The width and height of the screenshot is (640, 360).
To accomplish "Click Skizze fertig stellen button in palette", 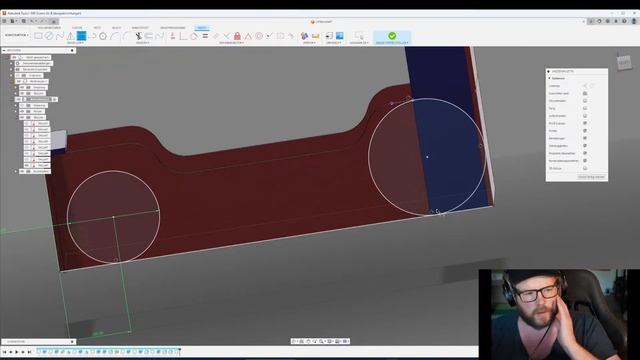I will 591,177.
